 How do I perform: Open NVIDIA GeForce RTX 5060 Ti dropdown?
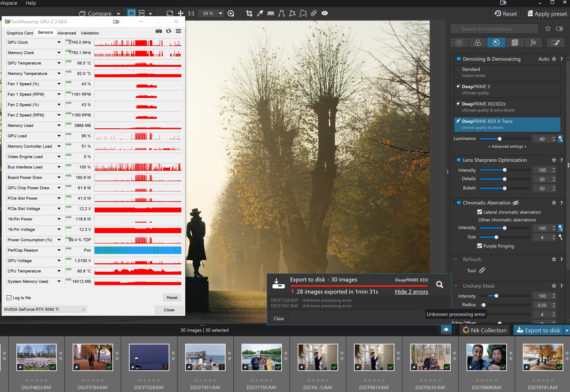[x=45, y=309]
